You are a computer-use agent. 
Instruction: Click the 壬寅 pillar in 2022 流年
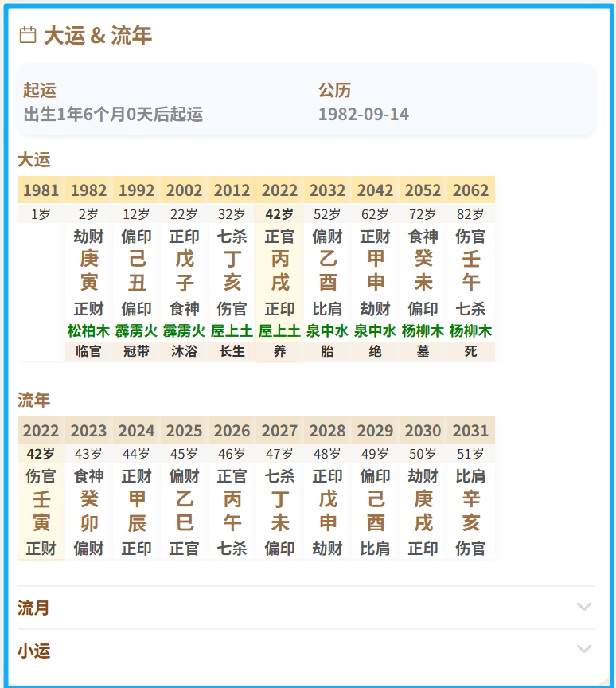pos(41,511)
